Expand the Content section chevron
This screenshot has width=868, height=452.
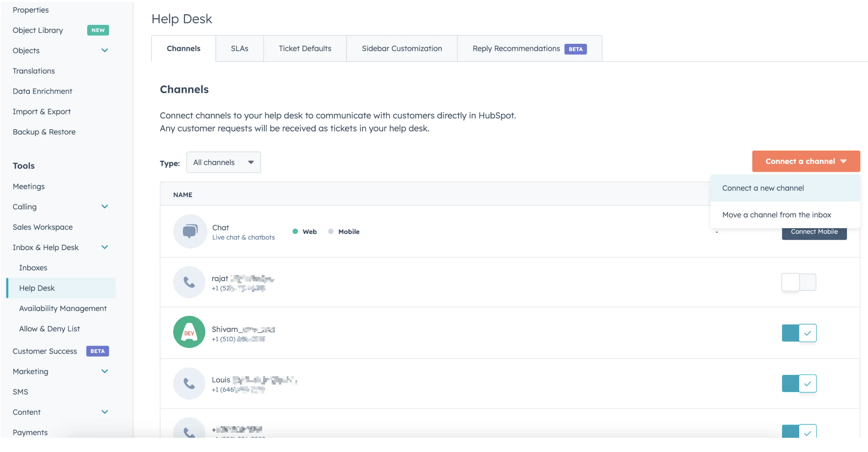(105, 412)
